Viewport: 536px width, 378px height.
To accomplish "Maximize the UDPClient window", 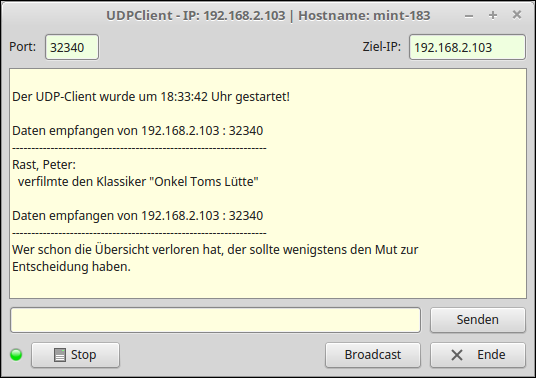I will click(x=493, y=15).
